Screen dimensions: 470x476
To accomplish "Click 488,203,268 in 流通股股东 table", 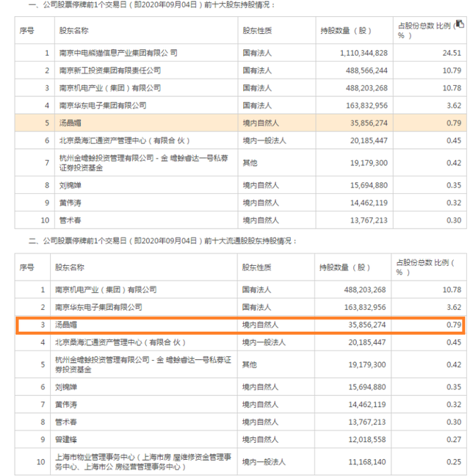I will pyautogui.click(x=365, y=290).
